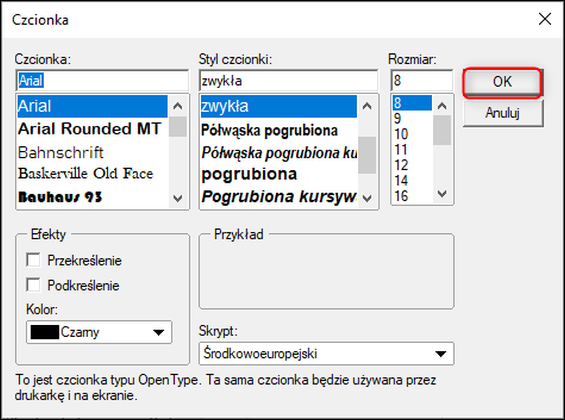This screenshot has height=420, width=565.
Task: Enable the Przekreślenie checkbox
Action: point(33,260)
